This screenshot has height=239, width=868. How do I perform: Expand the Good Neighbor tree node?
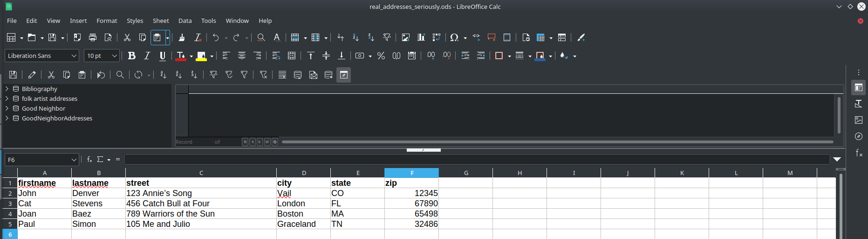(7, 108)
